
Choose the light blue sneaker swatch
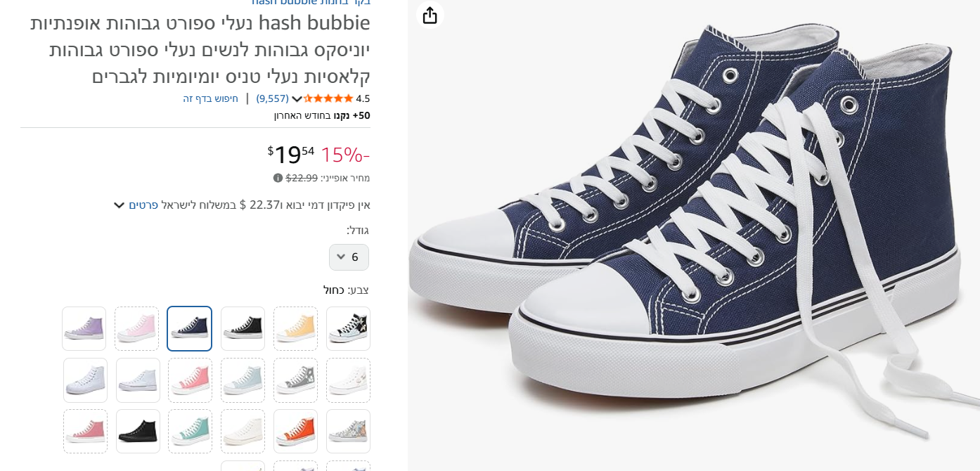pyautogui.click(x=243, y=380)
